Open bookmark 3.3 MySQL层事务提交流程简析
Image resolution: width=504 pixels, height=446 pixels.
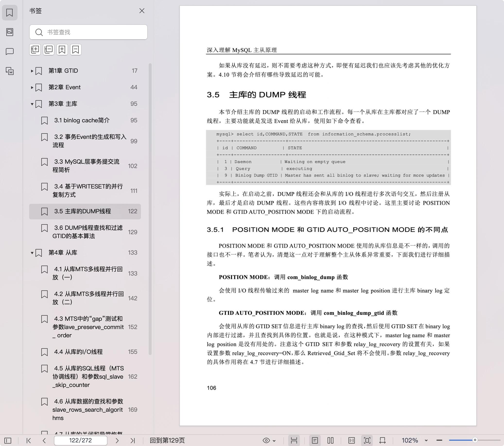point(85,166)
